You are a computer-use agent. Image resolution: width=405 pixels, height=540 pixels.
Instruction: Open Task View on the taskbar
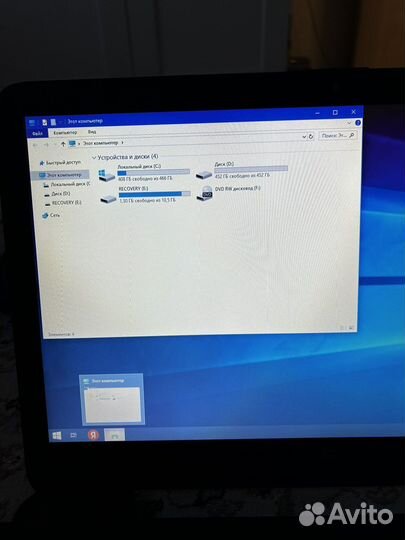[73, 435]
